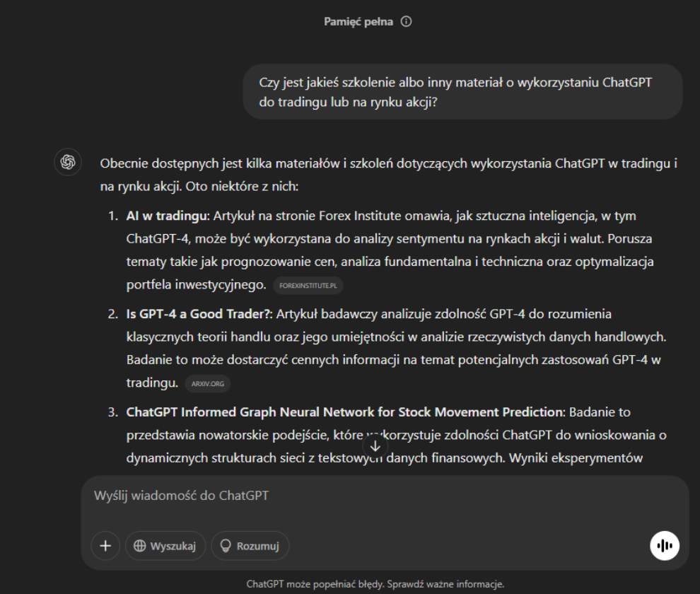The height and width of the screenshot is (594, 700).
Task: Enable the Rozumuj reasoning option
Action: [x=250, y=545]
